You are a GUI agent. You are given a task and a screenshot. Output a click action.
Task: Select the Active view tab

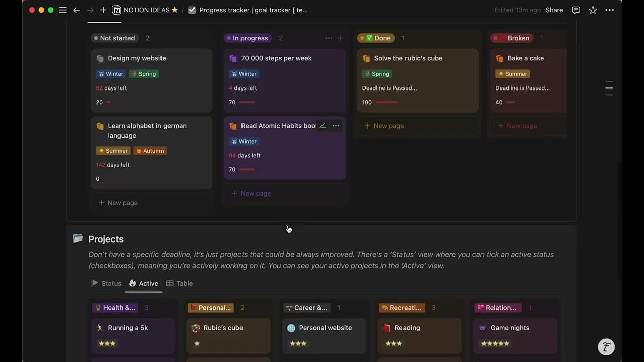[x=144, y=283]
